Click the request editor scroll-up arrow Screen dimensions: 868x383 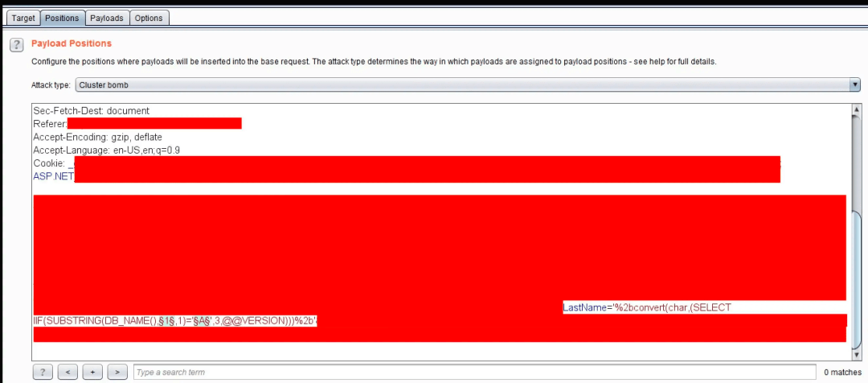click(x=857, y=109)
